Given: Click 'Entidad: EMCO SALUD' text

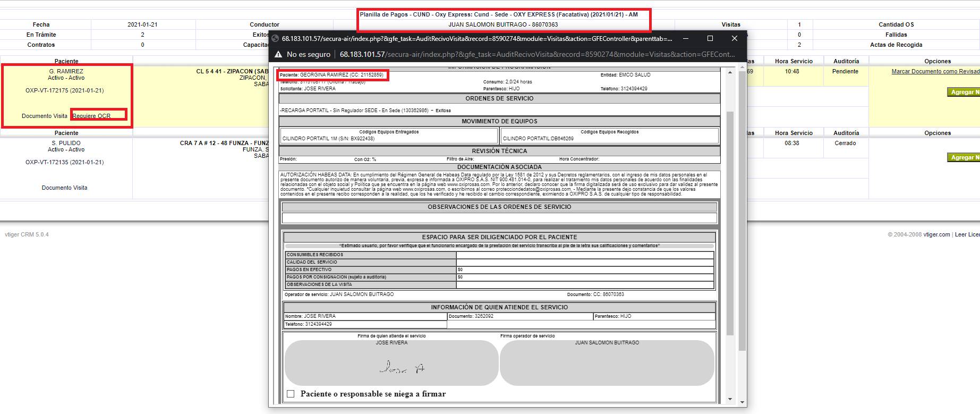Looking at the screenshot, I should coord(625,75).
